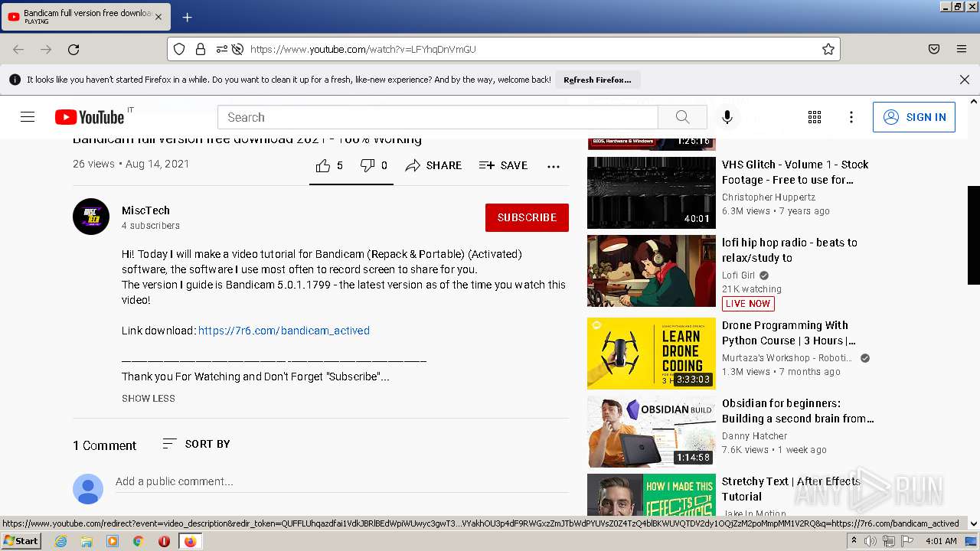The width and height of the screenshot is (980, 551).
Task: Open MiscTech channel name link
Action: pos(145,210)
